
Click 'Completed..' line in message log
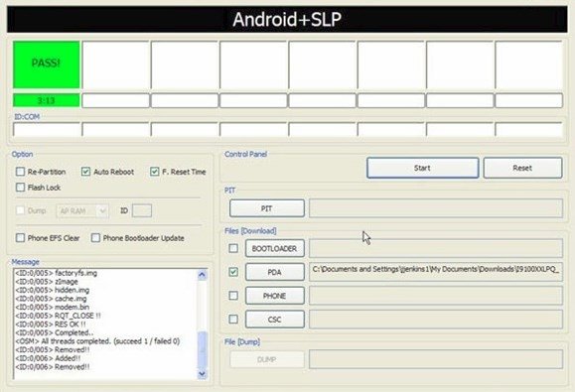click(55, 332)
